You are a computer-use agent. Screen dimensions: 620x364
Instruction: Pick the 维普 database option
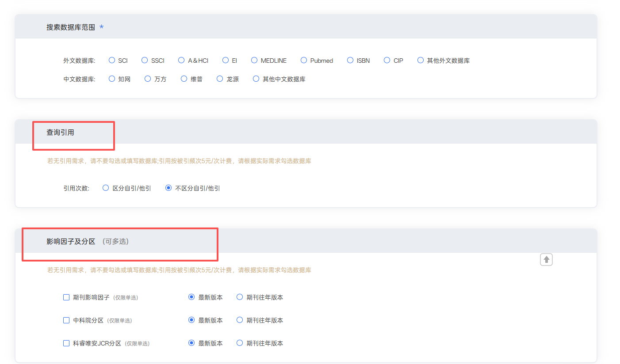pyautogui.click(x=184, y=79)
